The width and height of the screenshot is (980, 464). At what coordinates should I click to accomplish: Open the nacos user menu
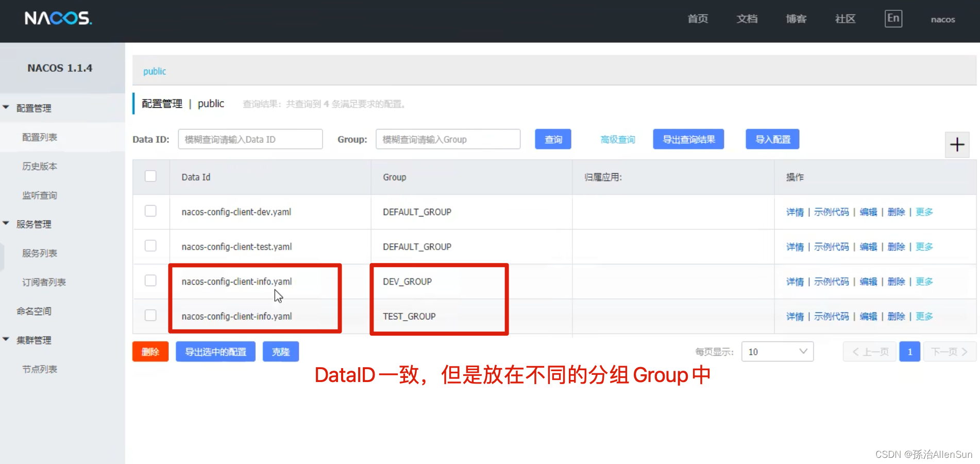[943, 20]
